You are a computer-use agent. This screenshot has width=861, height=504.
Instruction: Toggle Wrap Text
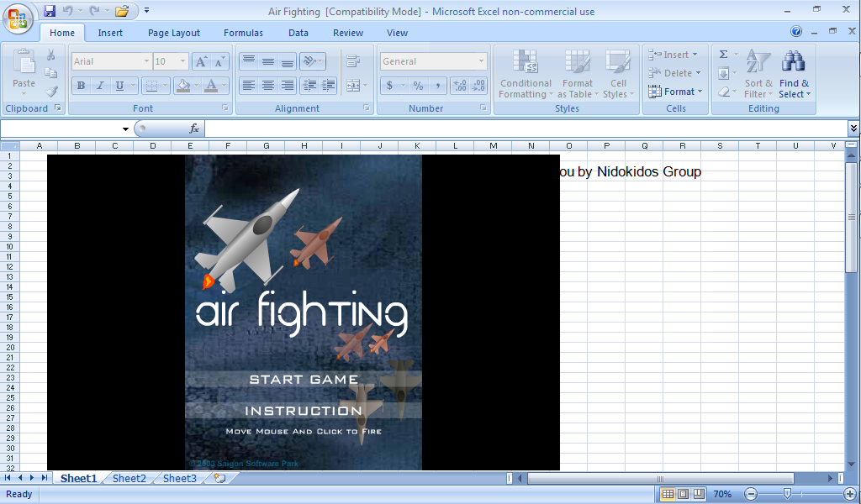pyautogui.click(x=353, y=61)
